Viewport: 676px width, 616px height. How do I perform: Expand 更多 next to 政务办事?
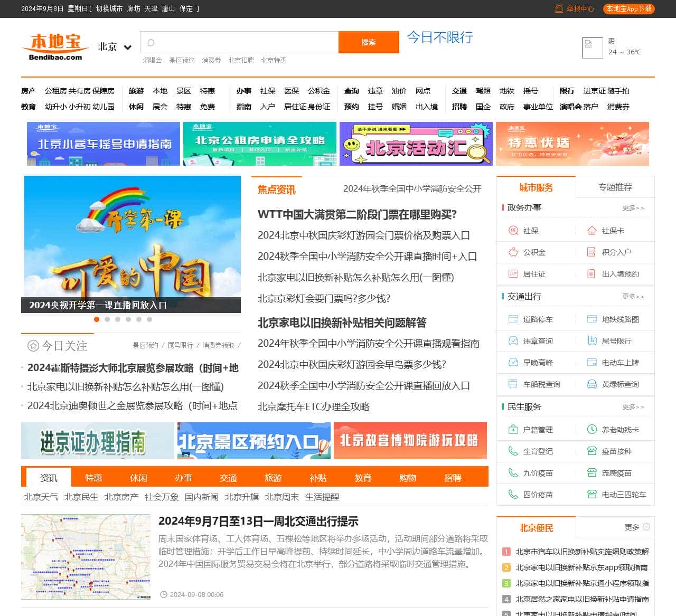point(633,208)
